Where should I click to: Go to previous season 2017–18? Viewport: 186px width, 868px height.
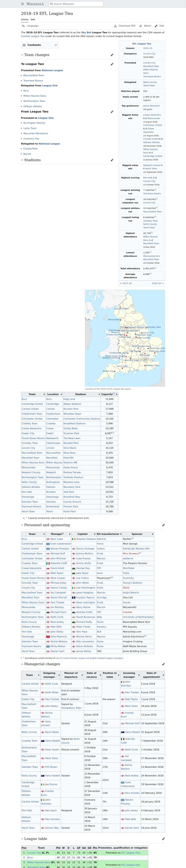[127, 283]
